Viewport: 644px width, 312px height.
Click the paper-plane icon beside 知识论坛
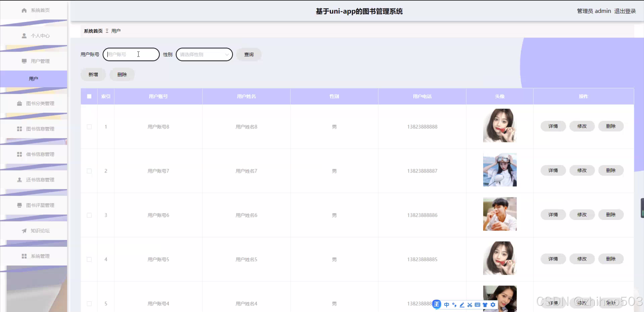click(x=24, y=231)
